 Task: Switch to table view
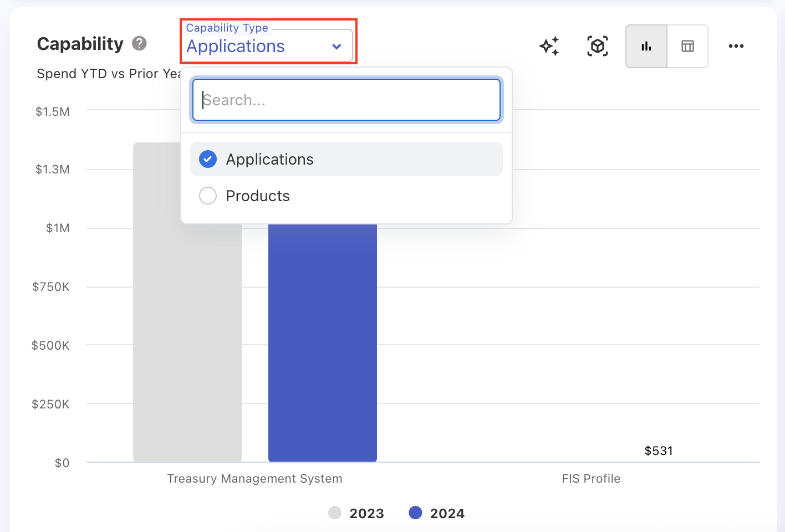tap(687, 46)
